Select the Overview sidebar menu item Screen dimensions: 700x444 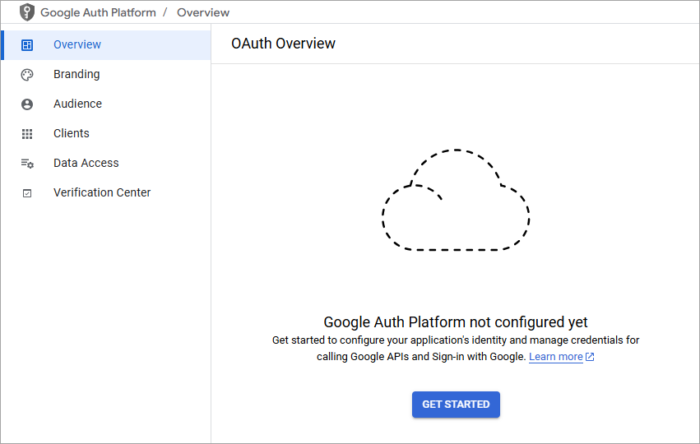[x=106, y=45]
